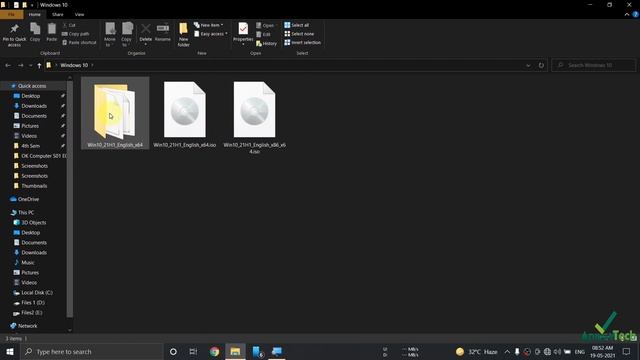This screenshot has height=360, width=640.
Task: Click Select all in ribbon
Action: (x=296, y=25)
